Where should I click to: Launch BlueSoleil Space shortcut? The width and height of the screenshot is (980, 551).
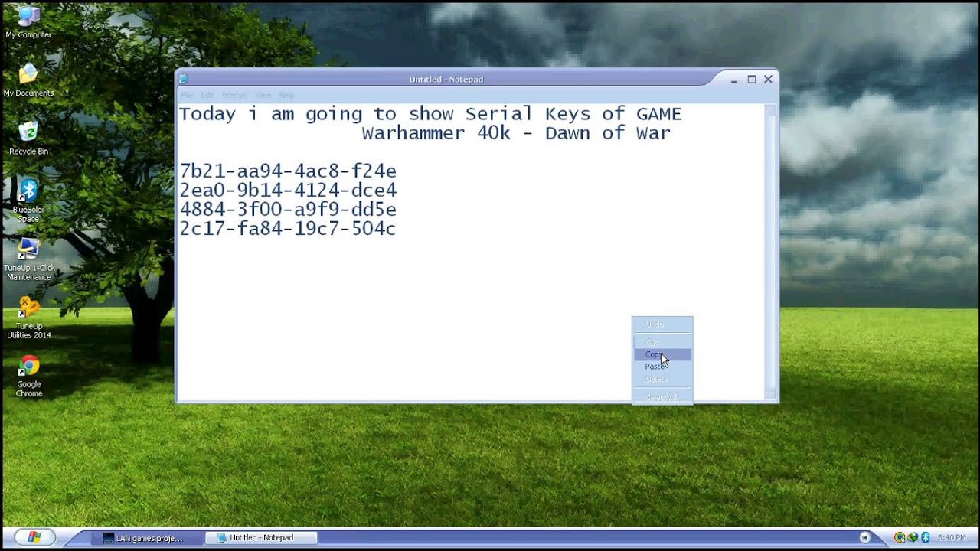28,201
